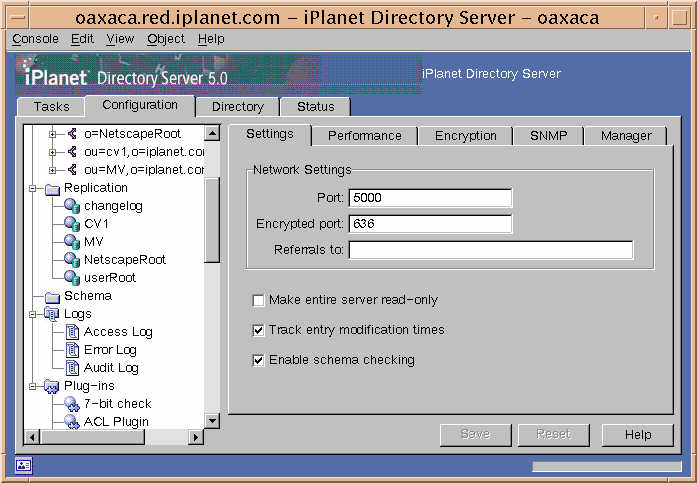This screenshot has width=697, height=483.
Task: Click the vertical scrollbar thumb in tree
Action: (212, 220)
